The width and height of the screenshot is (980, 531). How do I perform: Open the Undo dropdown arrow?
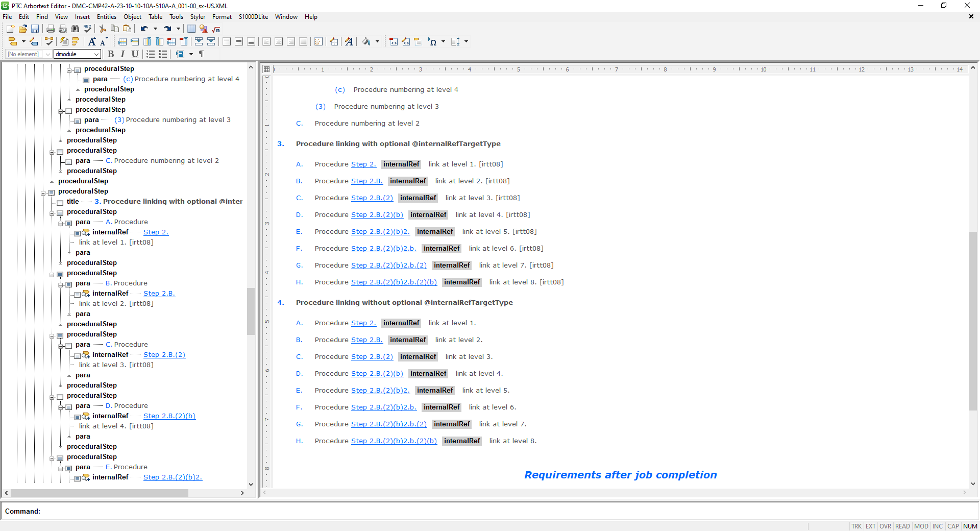click(156, 29)
